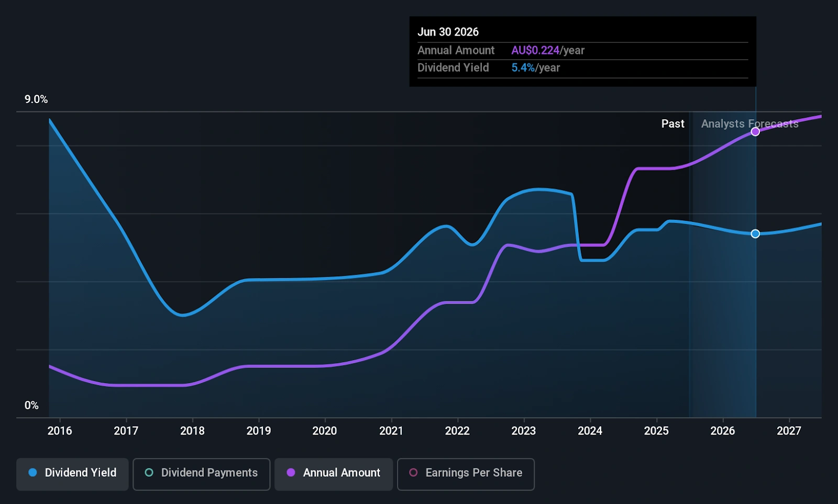Select the purple data point on Annual Amount line
This screenshot has width=838, height=504.
pyautogui.click(x=755, y=132)
